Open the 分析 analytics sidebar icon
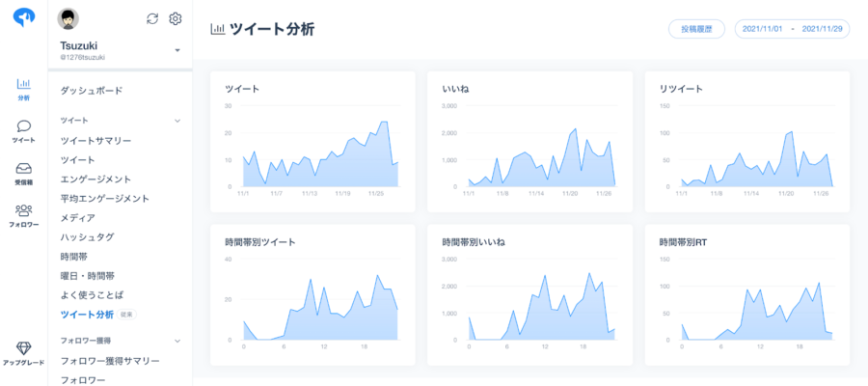This screenshot has height=386, width=868. [24, 89]
